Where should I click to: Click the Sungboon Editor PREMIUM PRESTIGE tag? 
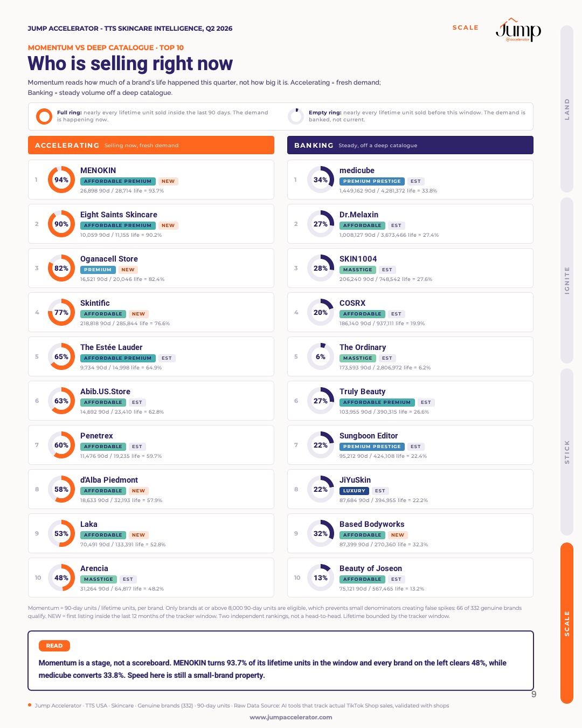click(372, 447)
